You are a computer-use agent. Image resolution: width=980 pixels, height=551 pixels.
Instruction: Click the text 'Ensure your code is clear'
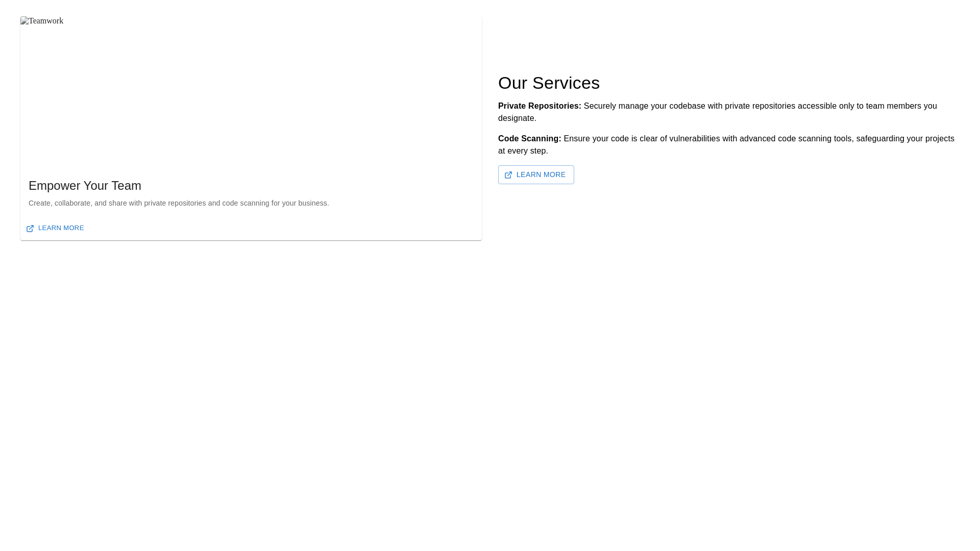click(x=610, y=139)
